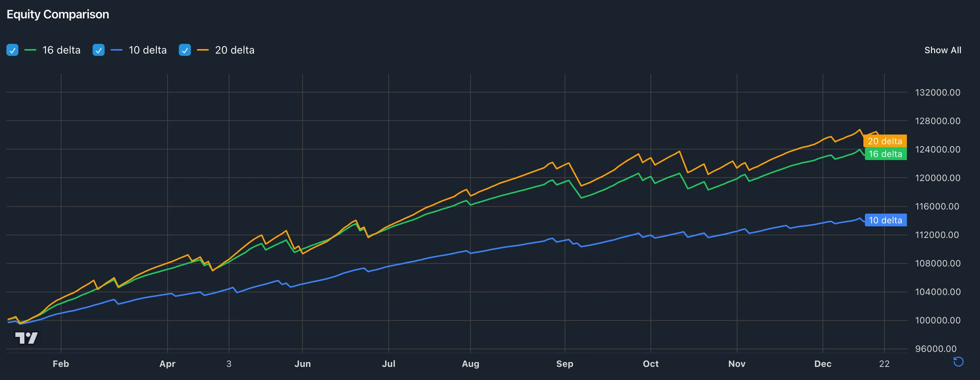Select the orange 20 delta price axis tag

884,141
